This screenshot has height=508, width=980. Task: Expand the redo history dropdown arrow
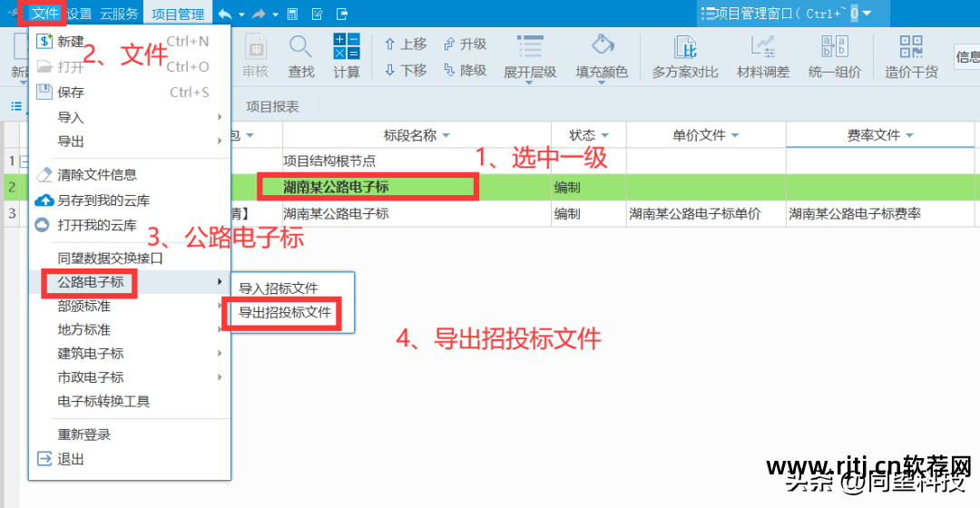275,15
